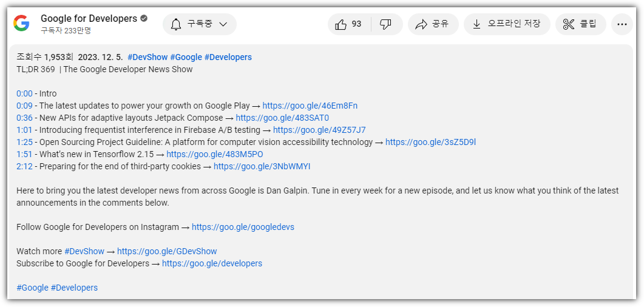Click 'Follow Google for Developers on Instagram' text
Screen dimensions: 644x307
click(98, 227)
